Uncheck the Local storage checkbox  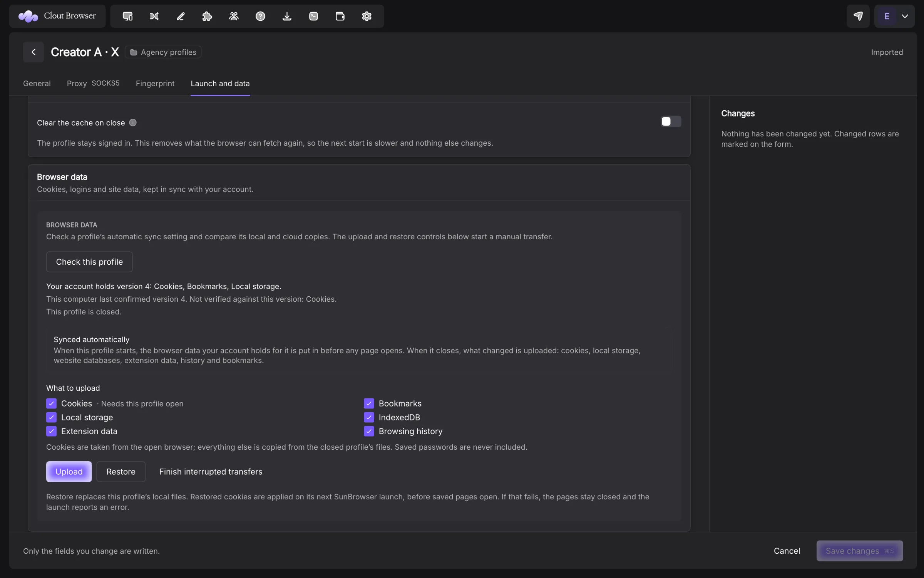(51, 417)
